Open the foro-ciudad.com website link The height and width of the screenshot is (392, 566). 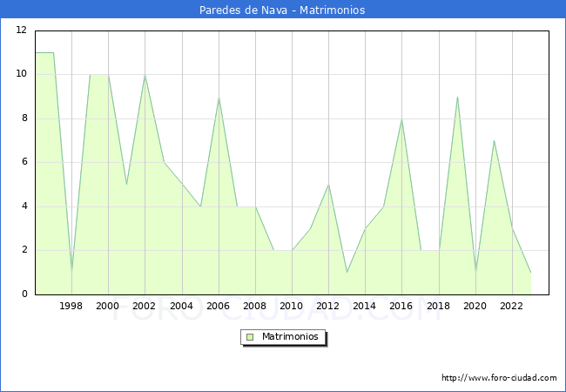(x=499, y=378)
